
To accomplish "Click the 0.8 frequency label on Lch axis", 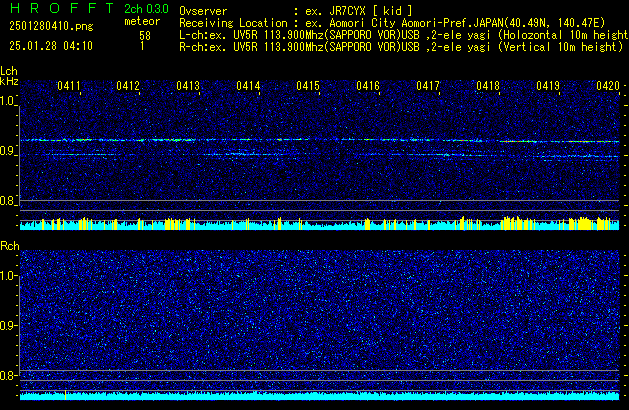I will [7, 201].
